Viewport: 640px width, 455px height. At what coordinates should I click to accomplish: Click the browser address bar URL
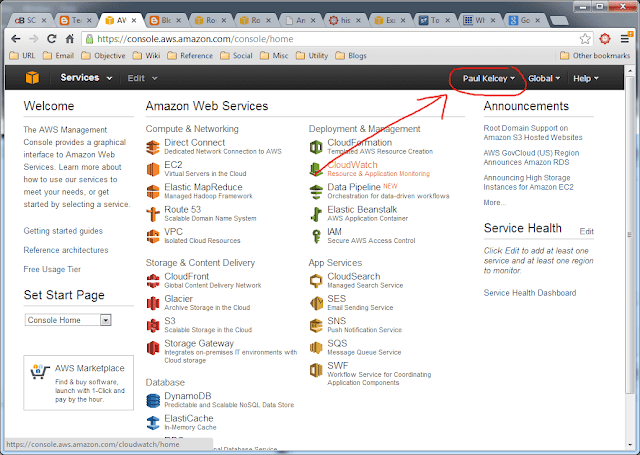pyautogui.click(x=195, y=39)
